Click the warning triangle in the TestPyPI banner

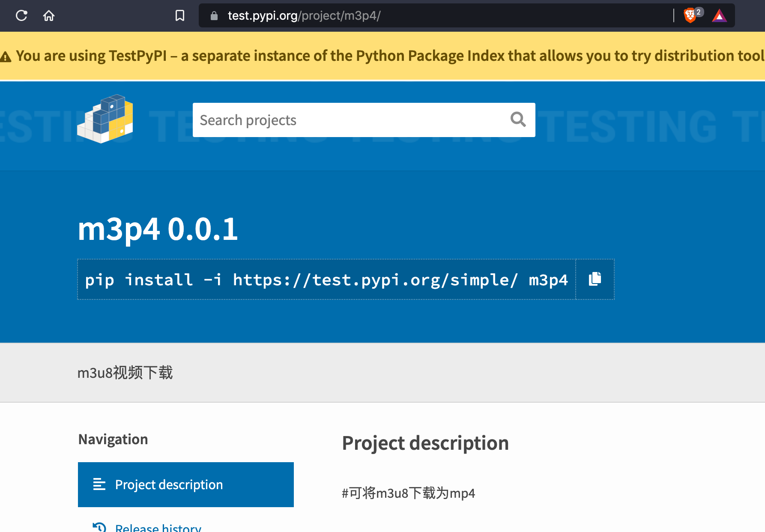[x=6, y=57]
